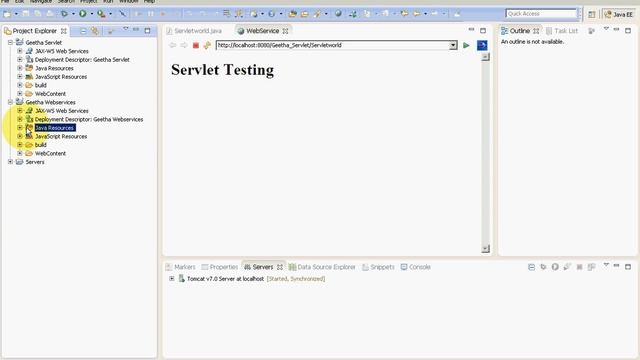
Task: Click the browser scrollbar up arrow
Action: pyautogui.click(x=485, y=57)
